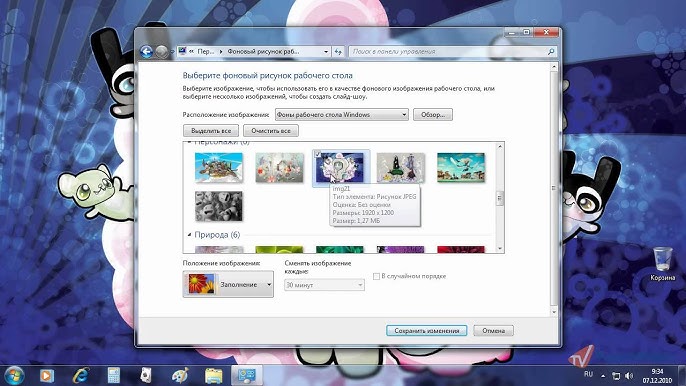Select 'Фоновый рисунок раб...' breadcrumb
This screenshot has height=386, width=686.
pos(263,52)
